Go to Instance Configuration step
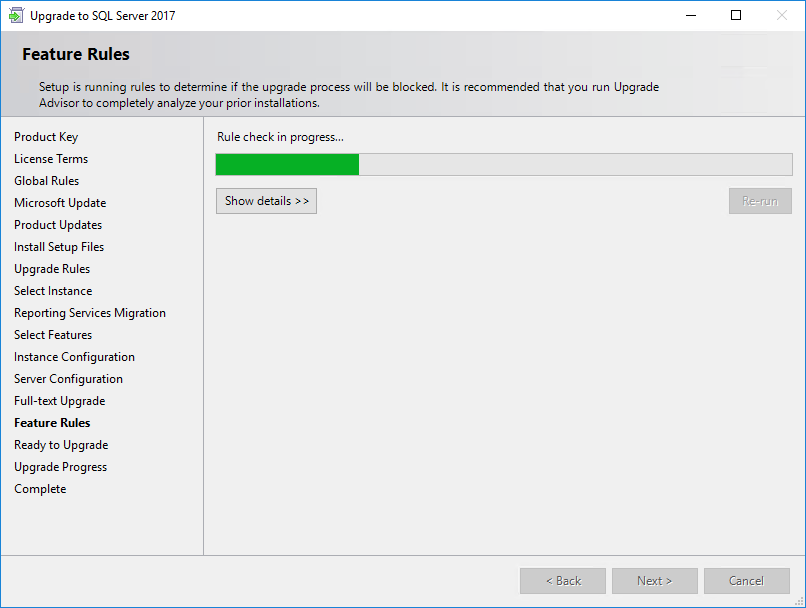The height and width of the screenshot is (608, 806). point(74,357)
